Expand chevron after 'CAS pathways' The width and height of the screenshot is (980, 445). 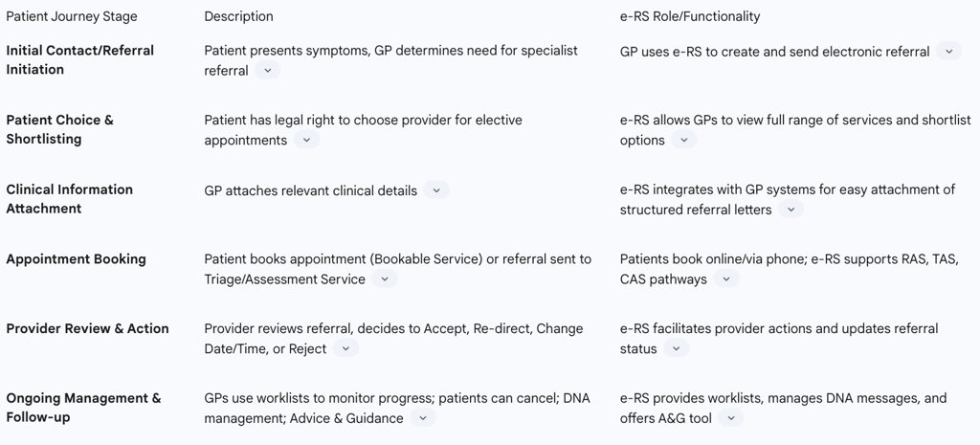coord(725,279)
